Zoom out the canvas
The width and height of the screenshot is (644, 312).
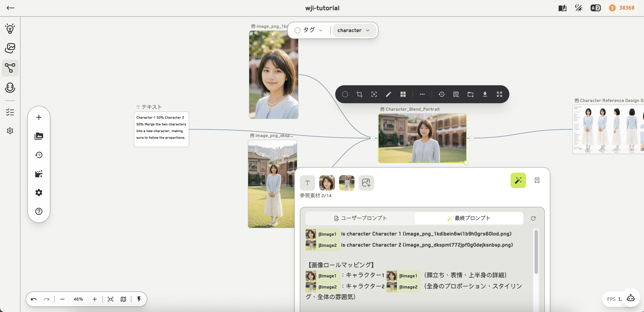point(62,299)
